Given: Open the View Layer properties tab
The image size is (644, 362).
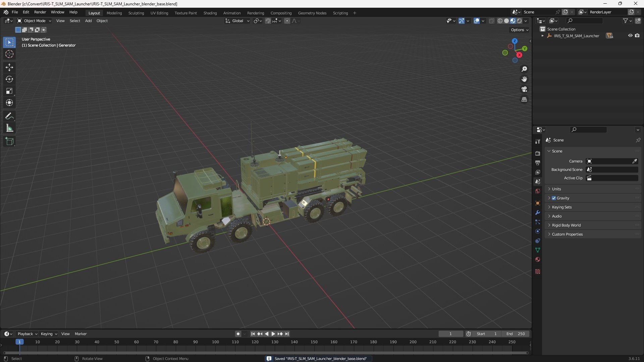Looking at the screenshot, I should point(538,172).
